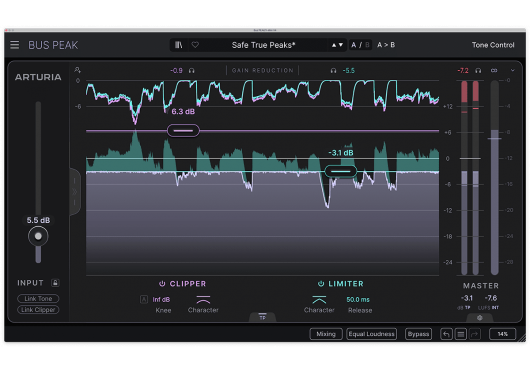This screenshot has width=530, height=371.
Task: Click the clipper threshold handle at 6.3 dB
Action: point(183,131)
